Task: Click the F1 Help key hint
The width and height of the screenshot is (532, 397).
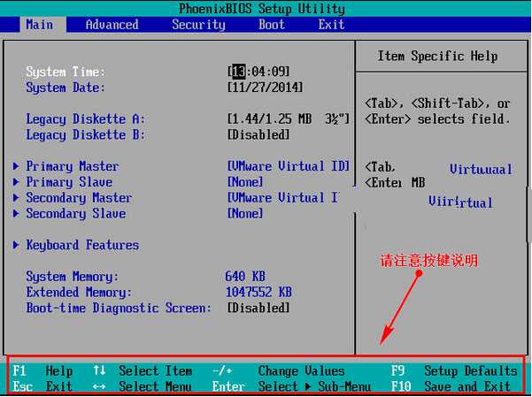Action: pyautogui.click(x=42, y=371)
